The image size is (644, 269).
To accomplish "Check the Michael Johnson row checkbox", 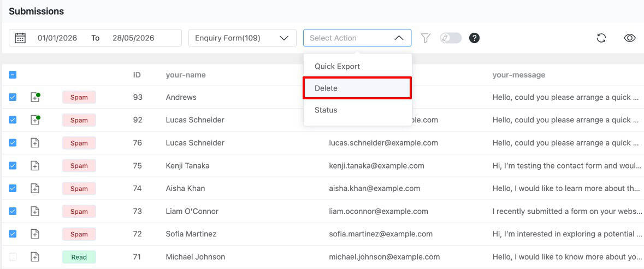I will pyautogui.click(x=13, y=257).
